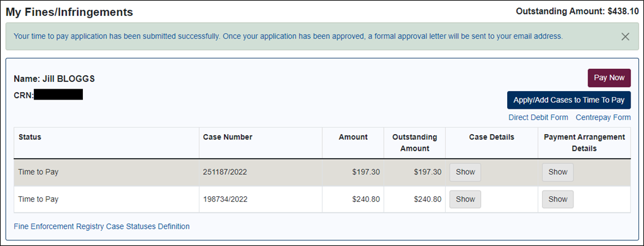
Task: Click the Outstanding Amount column header
Action: 414,143
